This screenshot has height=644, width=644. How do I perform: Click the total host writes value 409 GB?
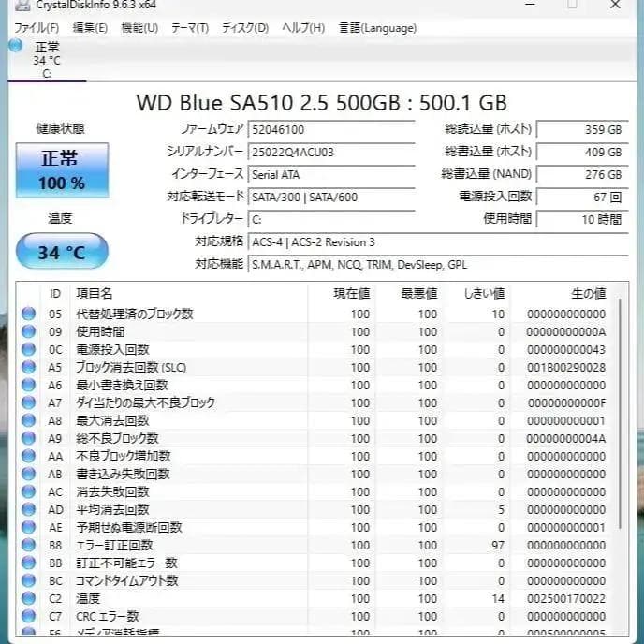[x=582, y=152]
